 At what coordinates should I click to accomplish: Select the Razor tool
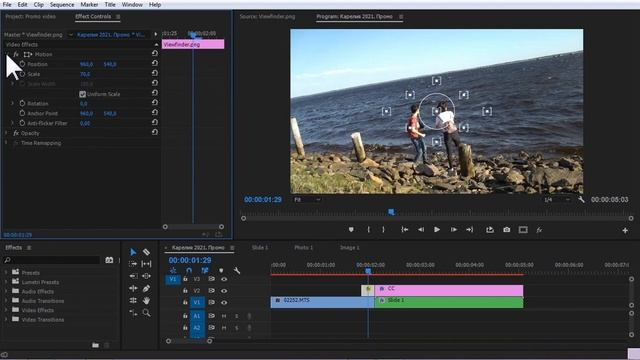[146, 252]
